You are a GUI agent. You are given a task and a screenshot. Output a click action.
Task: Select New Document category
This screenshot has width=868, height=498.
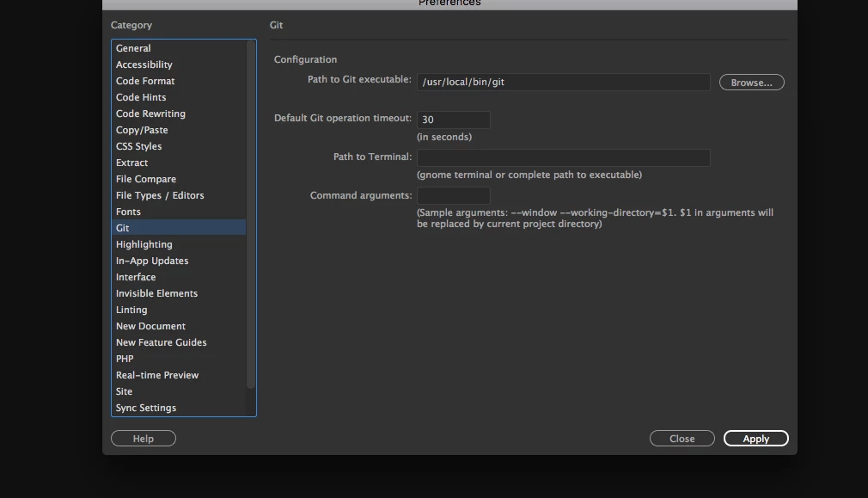(178, 326)
